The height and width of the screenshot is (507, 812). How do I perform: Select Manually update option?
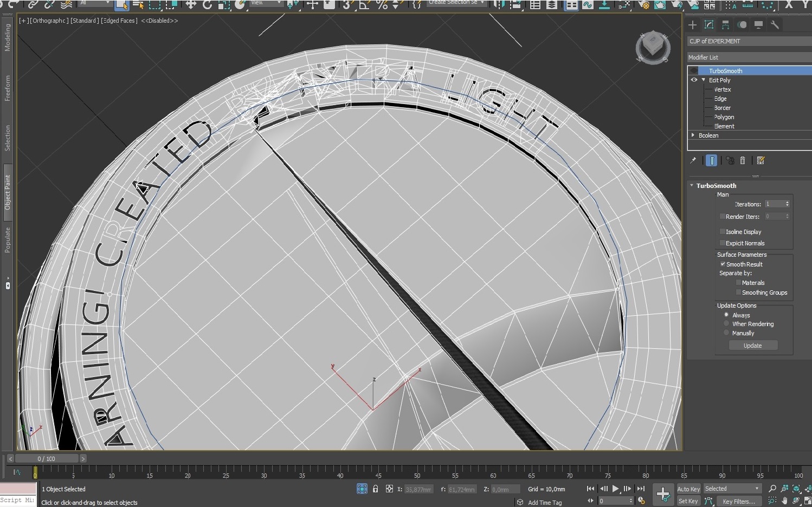[726, 333]
